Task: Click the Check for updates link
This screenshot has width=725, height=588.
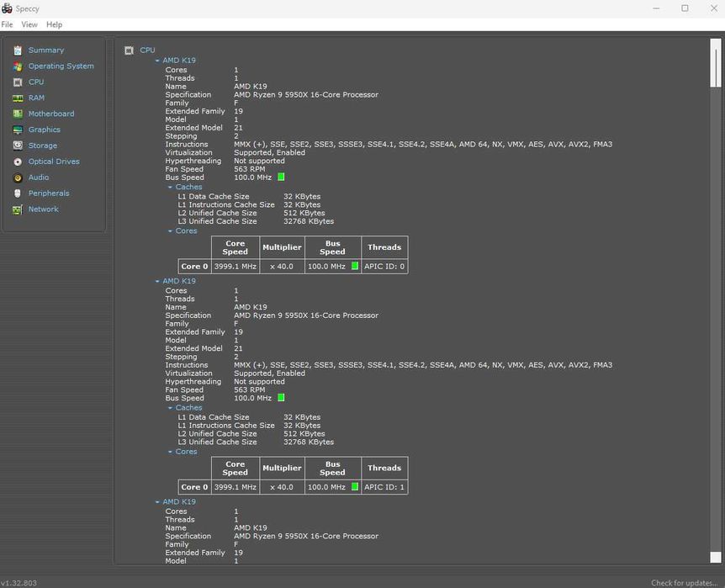Action: pyautogui.click(x=685, y=583)
